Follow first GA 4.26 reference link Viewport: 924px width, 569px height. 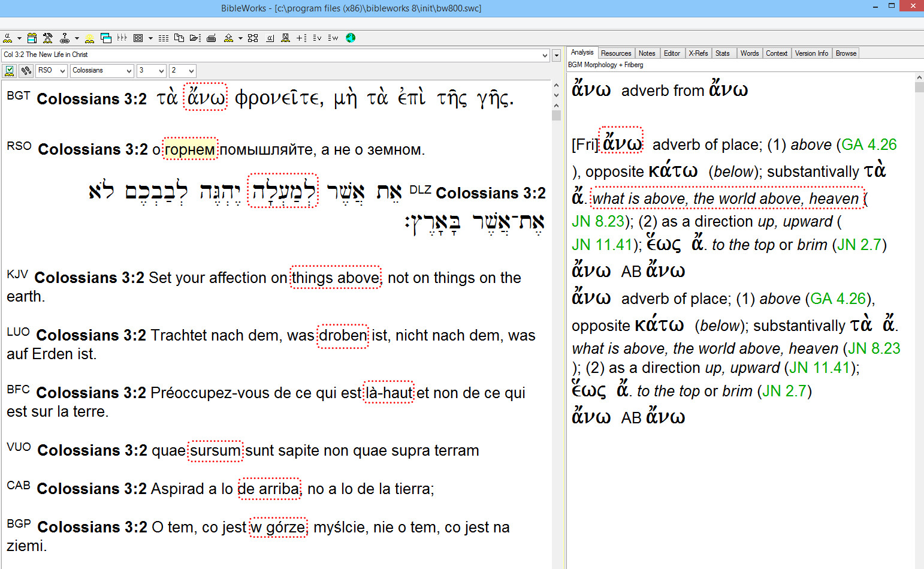pos(869,145)
